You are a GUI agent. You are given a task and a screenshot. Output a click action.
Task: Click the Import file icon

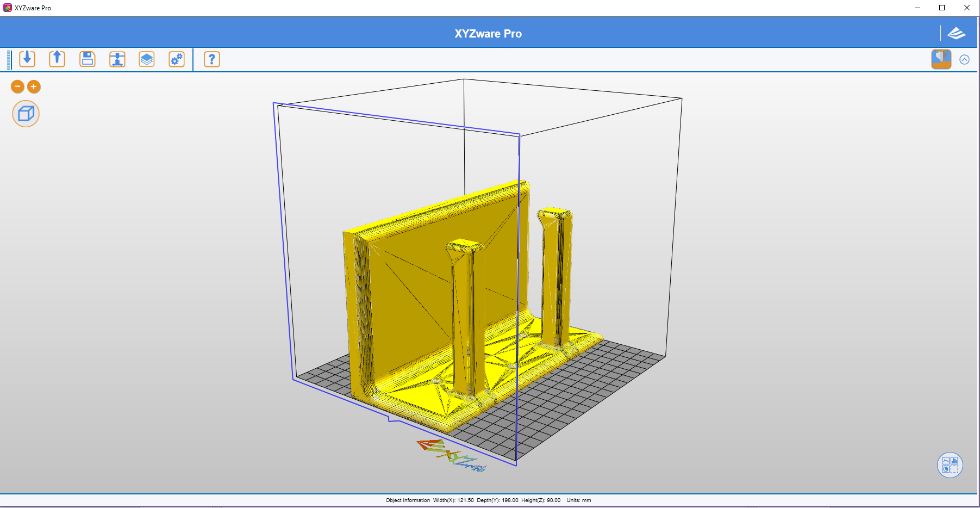tap(27, 59)
